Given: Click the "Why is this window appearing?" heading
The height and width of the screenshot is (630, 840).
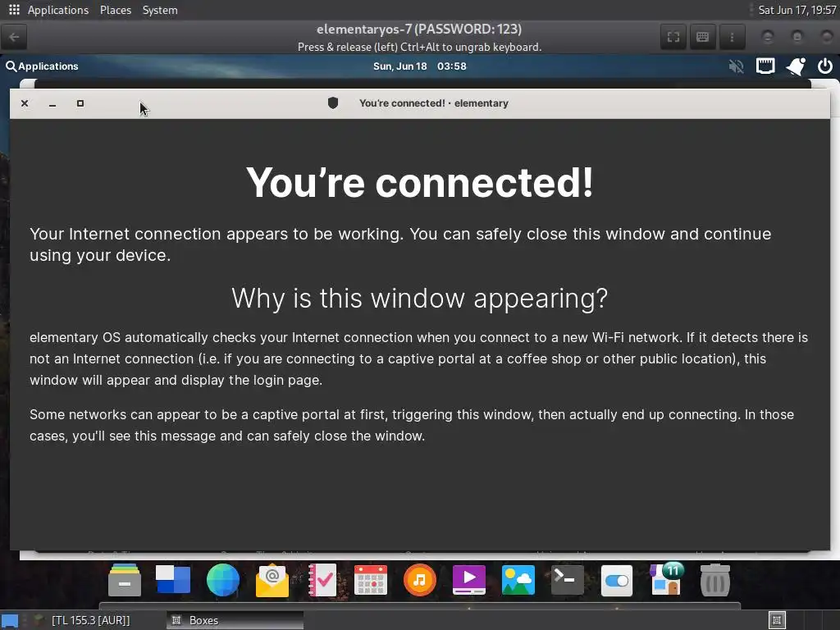Looking at the screenshot, I should (x=420, y=298).
